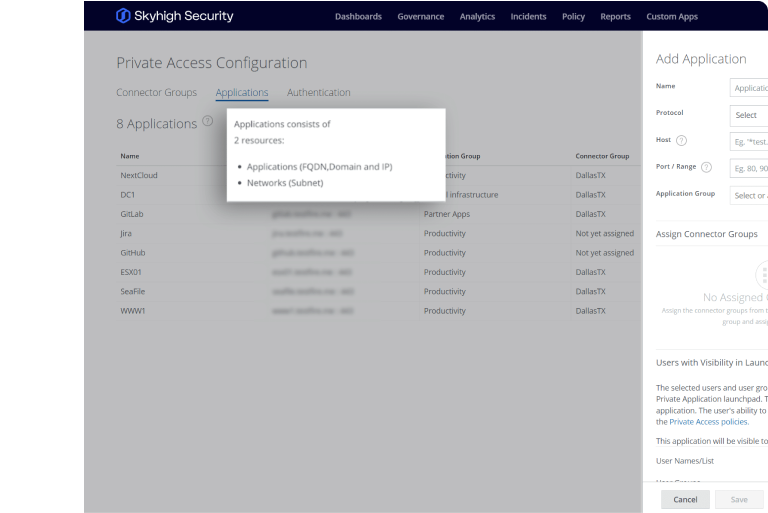Click Not yet assigned in the GitHub row
Image resolution: width=768 pixels, height=513 pixels.
click(604, 253)
